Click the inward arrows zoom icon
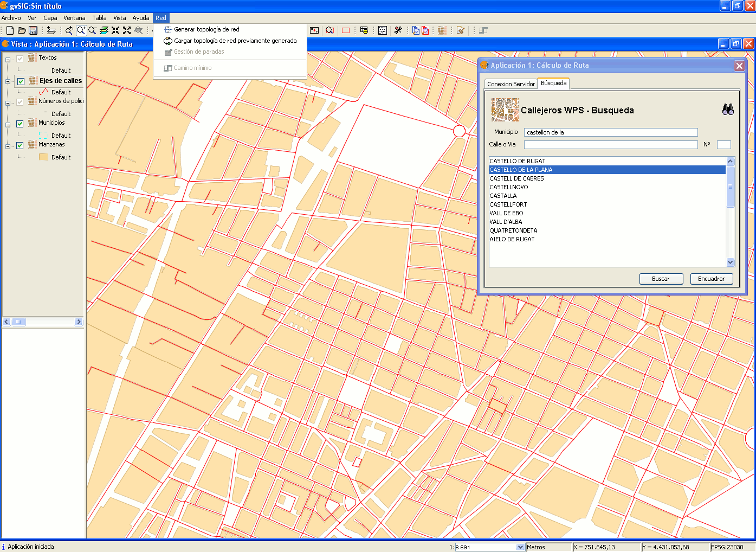The image size is (756, 552). [x=115, y=30]
